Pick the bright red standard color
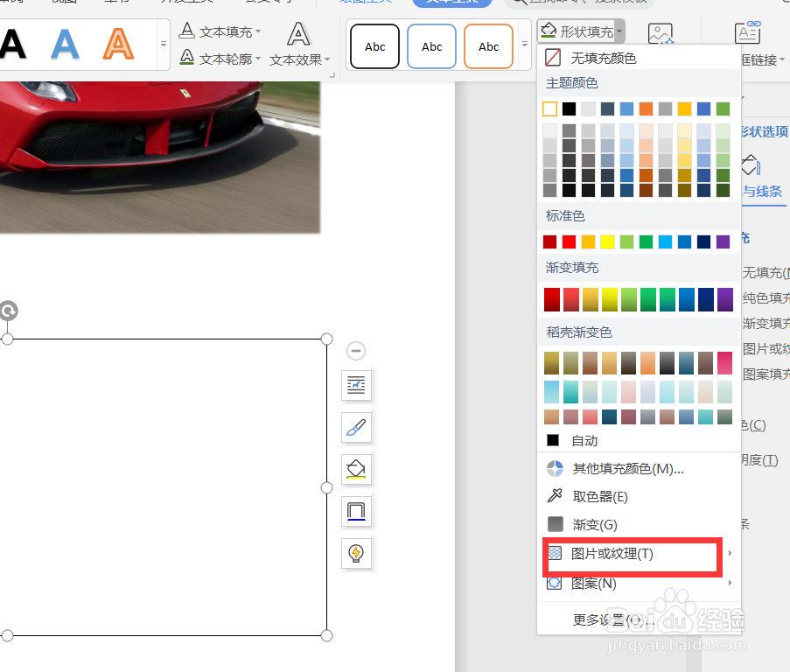The height and width of the screenshot is (672, 790). click(569, 241)
